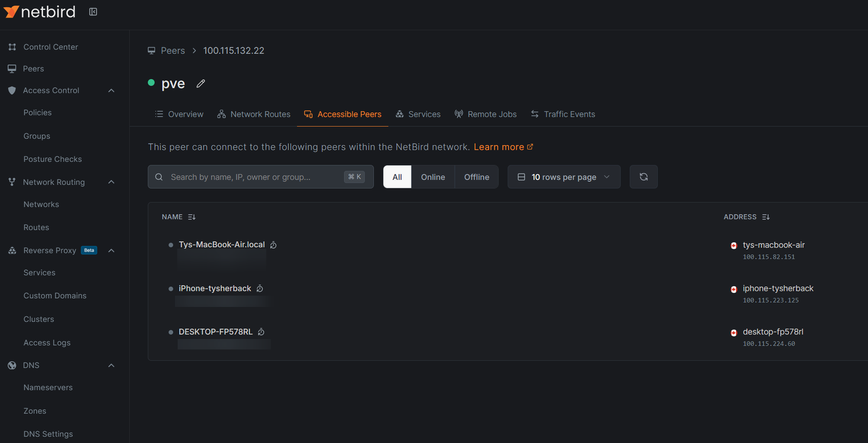
Task: Open Access Logs in sidebar
Action: point(47,343)
